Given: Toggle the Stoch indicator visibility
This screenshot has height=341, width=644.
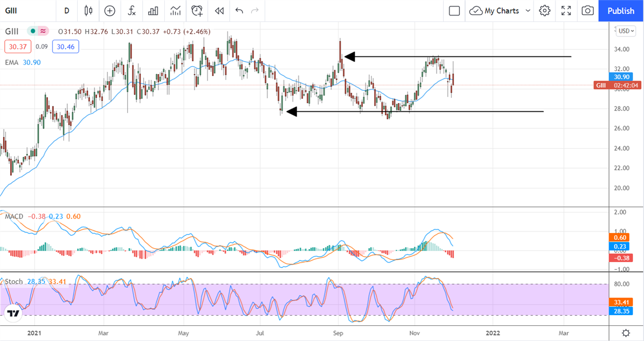Looking at the screenshot, I should pyautogui.click(x=14, y=281).
